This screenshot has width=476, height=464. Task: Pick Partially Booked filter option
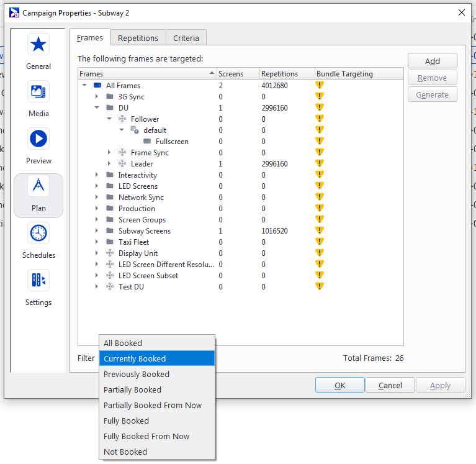point(132,389)
